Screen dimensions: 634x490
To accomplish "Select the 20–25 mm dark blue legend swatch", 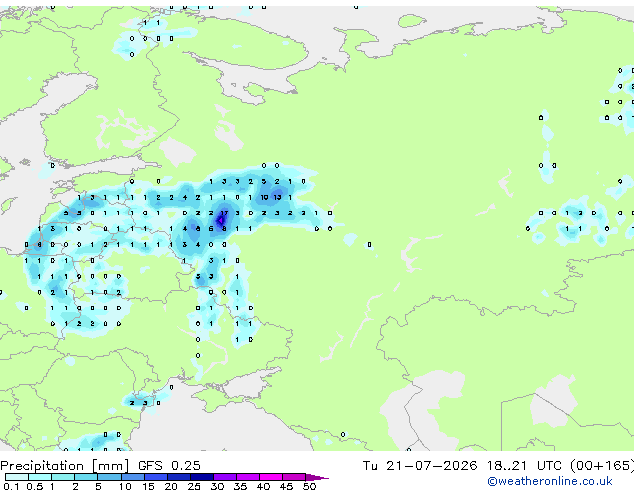I will [179, 477].
